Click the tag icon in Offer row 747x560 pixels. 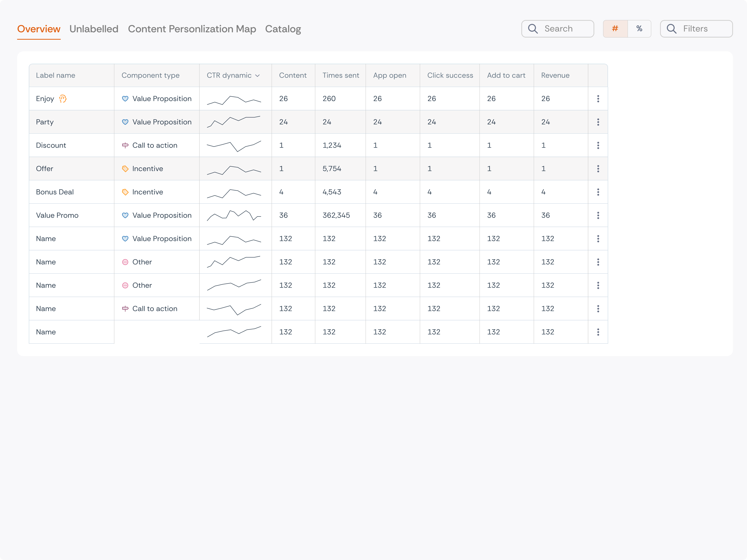click(x=125, y=169)
